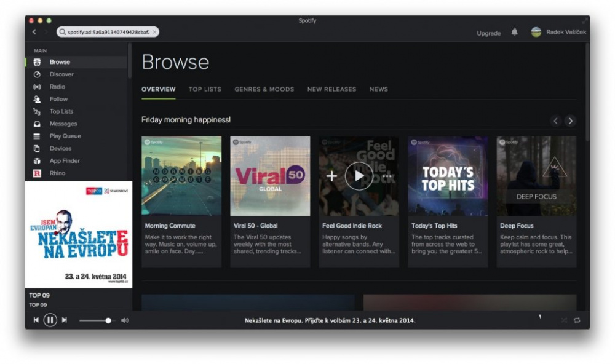Click the sidebar scrollbar
Screen dimensions: 615x364
pos(129,61)
